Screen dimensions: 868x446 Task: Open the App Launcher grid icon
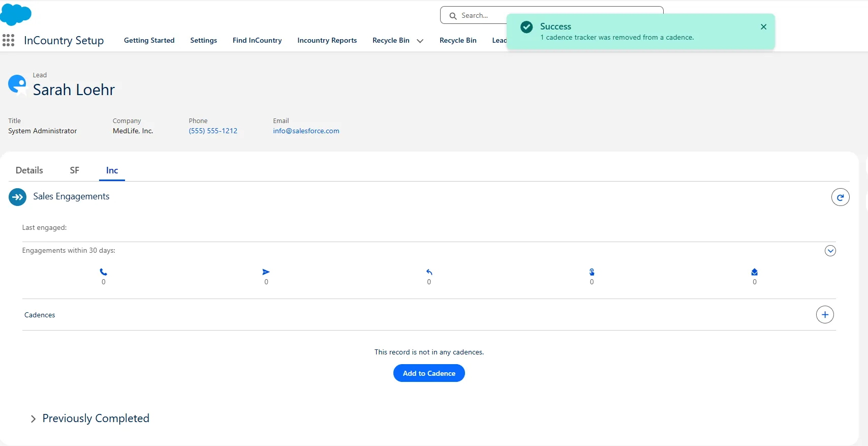click(x=8, y=40)
